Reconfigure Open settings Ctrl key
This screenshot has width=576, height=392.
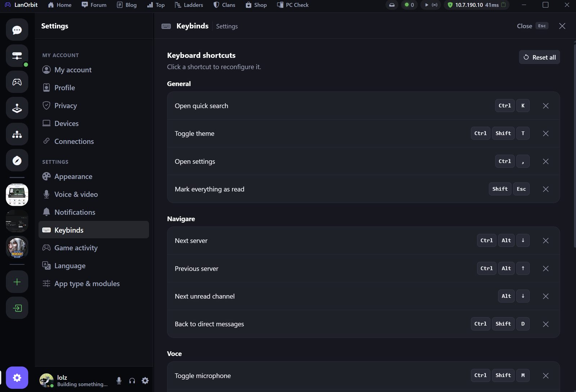[x=505, y=161]
